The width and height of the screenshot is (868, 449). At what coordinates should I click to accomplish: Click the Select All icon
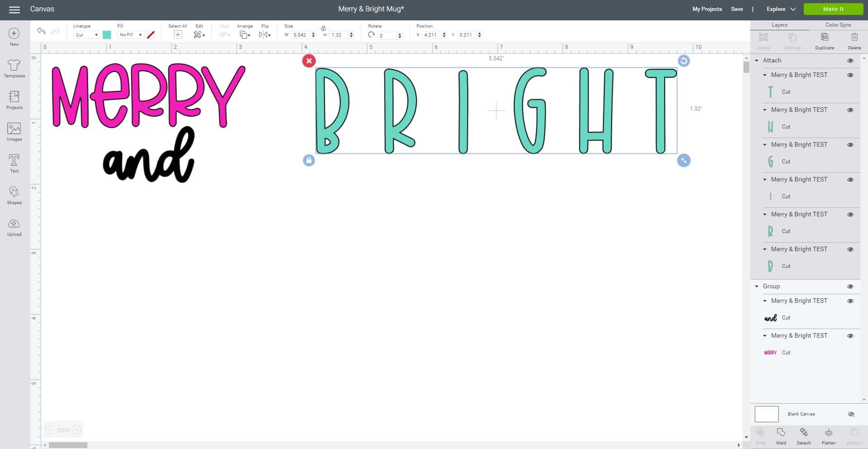point(177,35)
